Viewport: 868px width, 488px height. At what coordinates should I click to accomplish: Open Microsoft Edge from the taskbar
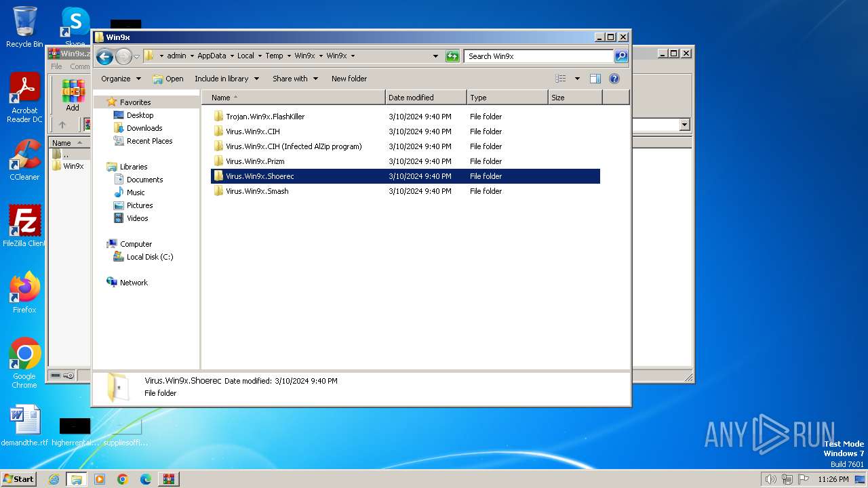(146, 479)
